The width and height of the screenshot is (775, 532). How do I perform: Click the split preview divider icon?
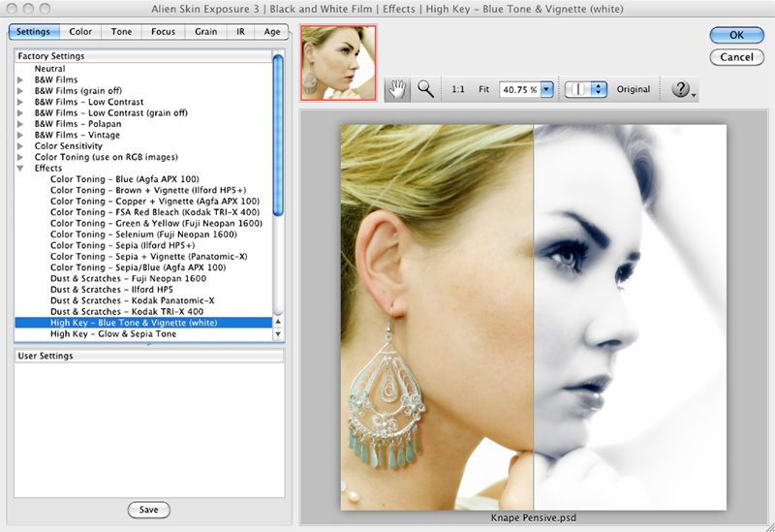pos(577,89)
